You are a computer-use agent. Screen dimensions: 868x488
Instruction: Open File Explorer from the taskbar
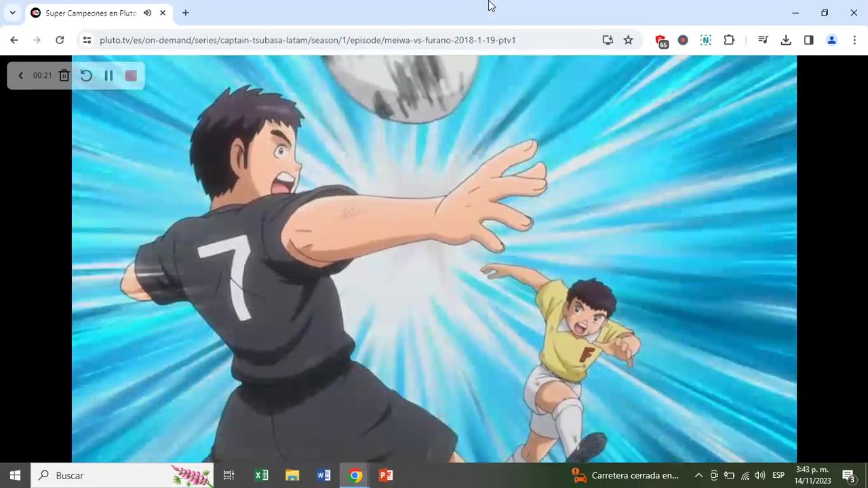tap(292, 475)
